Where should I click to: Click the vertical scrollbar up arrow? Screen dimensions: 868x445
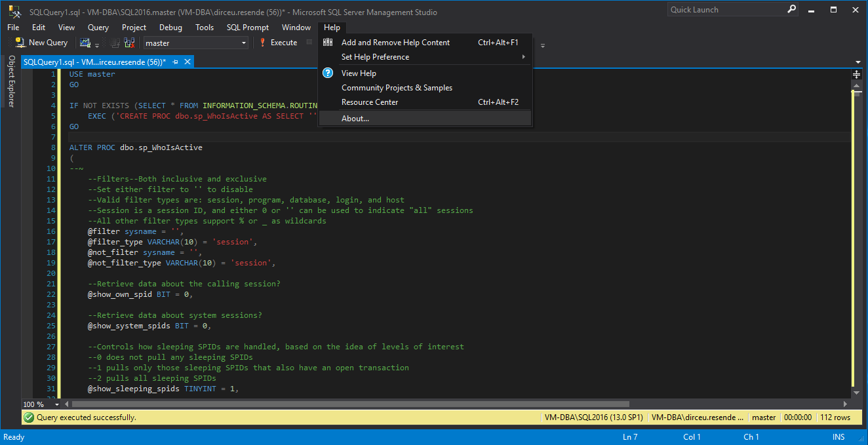tap(856, 85)
